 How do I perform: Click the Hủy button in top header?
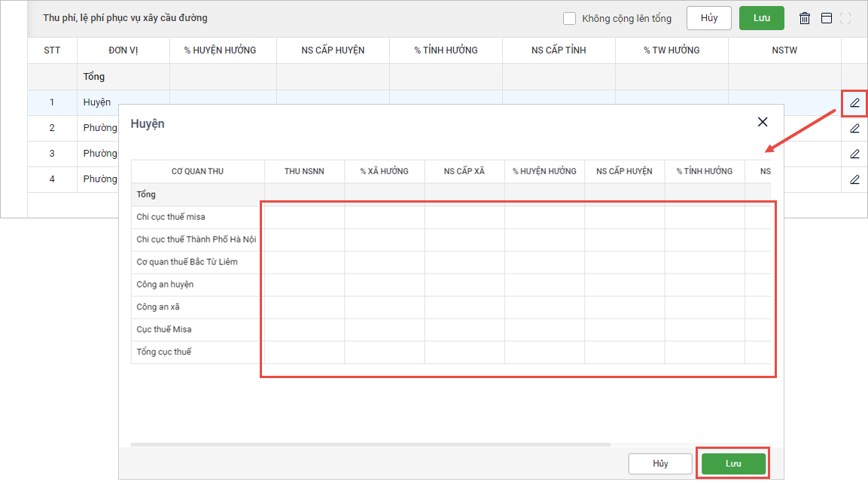pos(708,18)
